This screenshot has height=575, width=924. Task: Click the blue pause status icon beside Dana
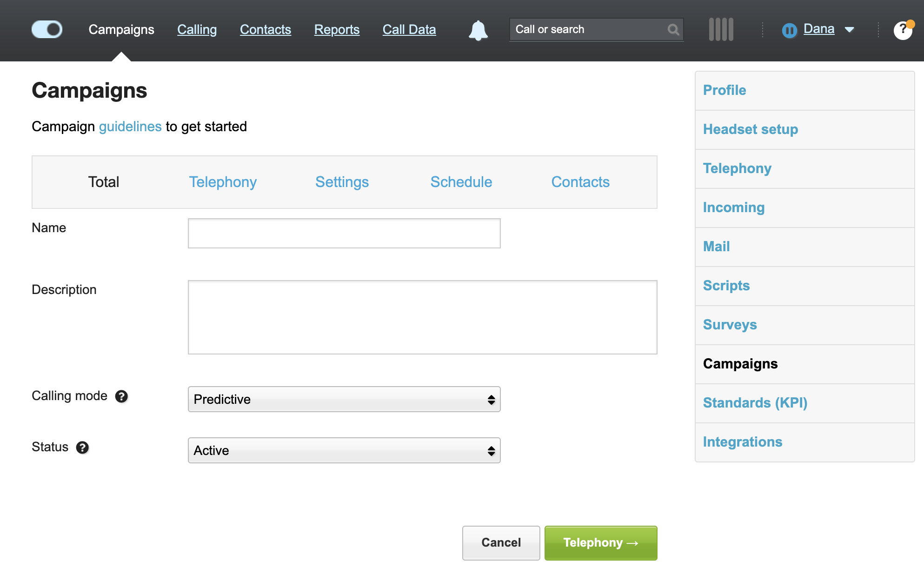point(790,29)
